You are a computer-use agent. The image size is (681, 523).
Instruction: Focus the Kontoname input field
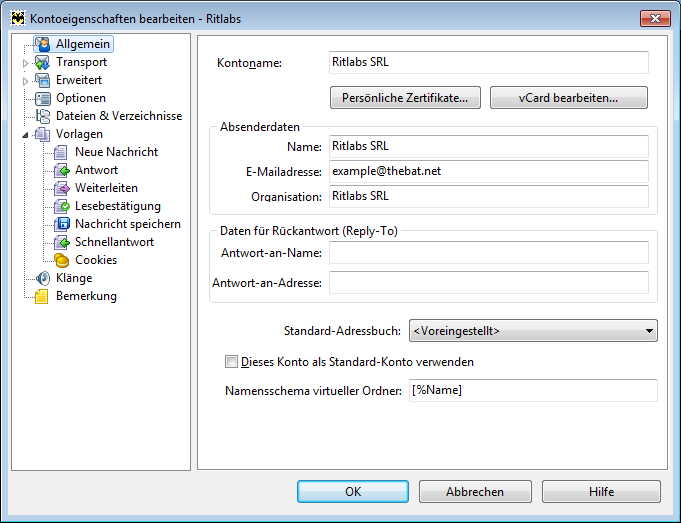[x=489, y=63]
